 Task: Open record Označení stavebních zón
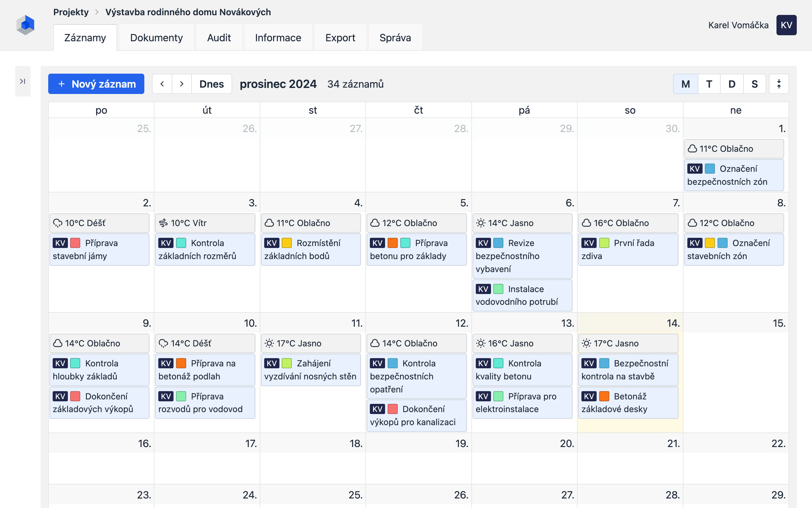coord(734,249)
